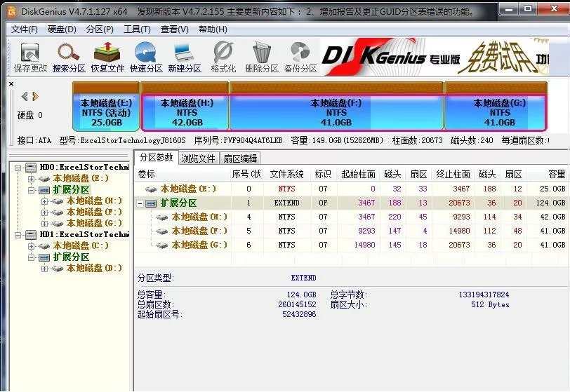
Task: Open the 帮助(H) menu
Action: pyautogui.click(x=213, y=29)
